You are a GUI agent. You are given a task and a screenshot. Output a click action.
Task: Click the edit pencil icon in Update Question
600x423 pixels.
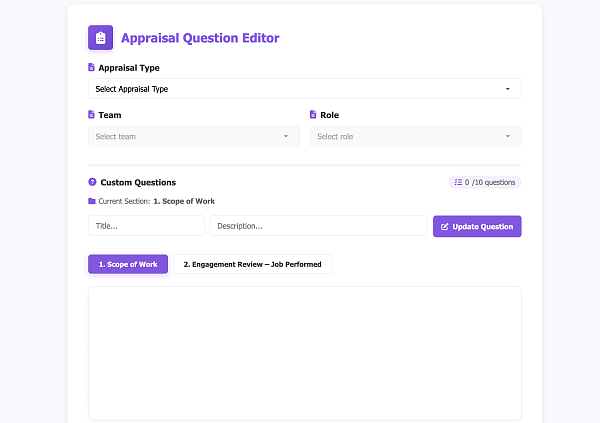pos(444,227)
